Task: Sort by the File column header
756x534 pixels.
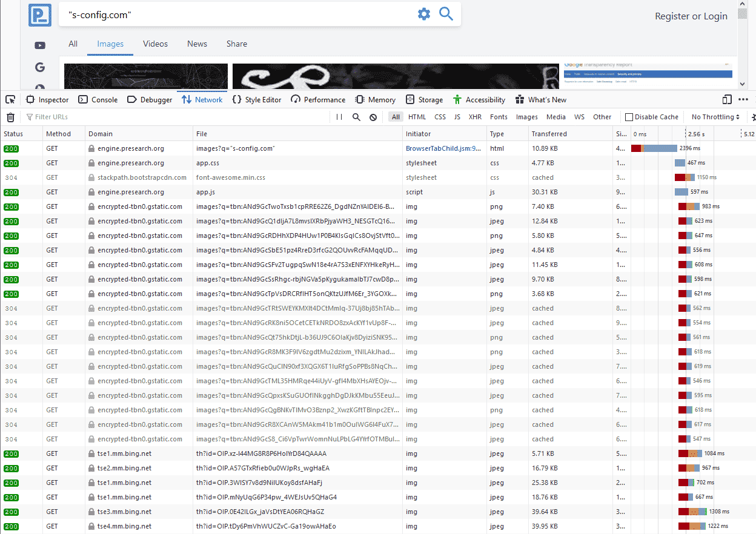Action: [298, 134]
